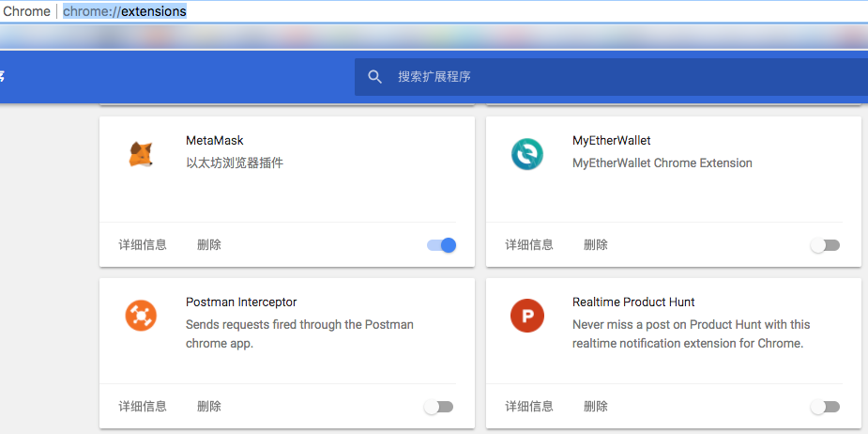Image resolution: width=868 pixels, height=434 pixels.
Task: Click 删除 to remove Realtime Product Hunt
Action: [596, 407]
